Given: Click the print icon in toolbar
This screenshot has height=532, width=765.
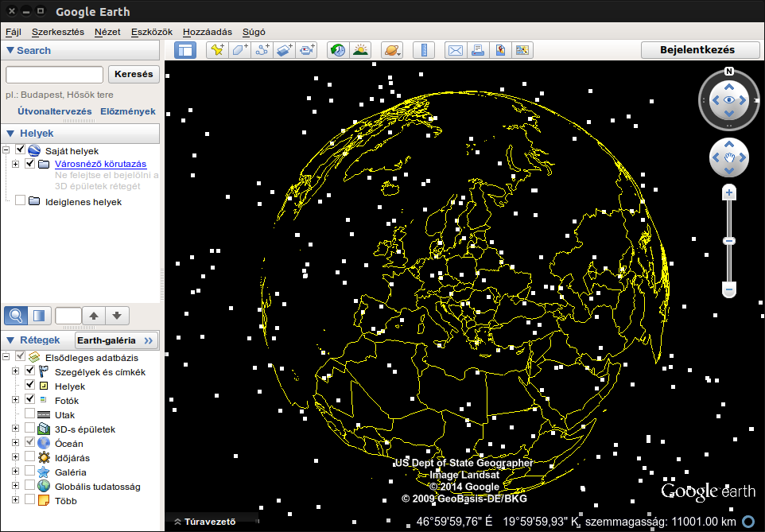Looking at the screenshot, I should (x=478, y=50).
